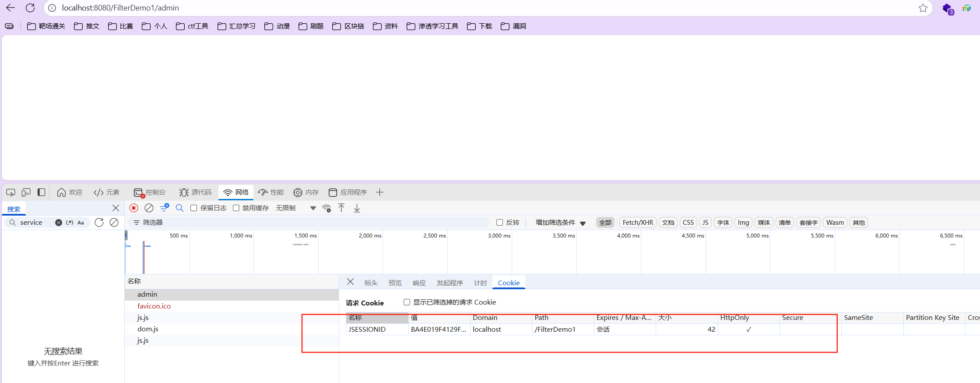Viewport: 980px width, 383px height.
Task: Filter requests by CSS
Action: tap(688, 223)
